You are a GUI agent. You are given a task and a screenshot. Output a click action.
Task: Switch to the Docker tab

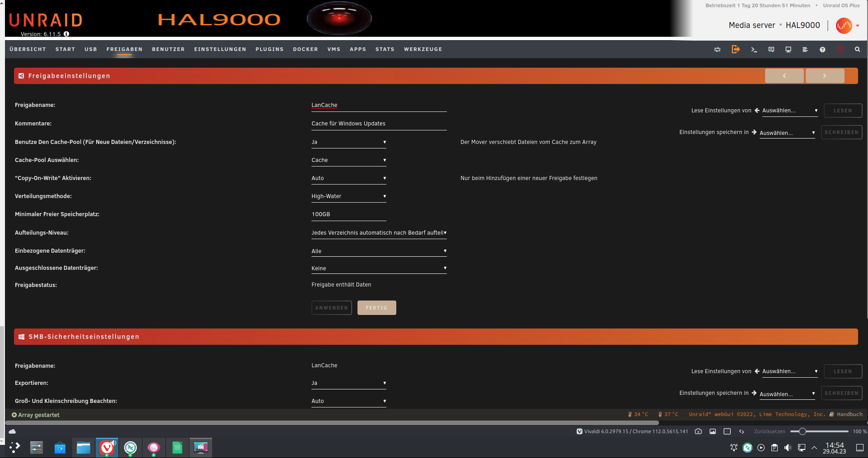[306, 49]
